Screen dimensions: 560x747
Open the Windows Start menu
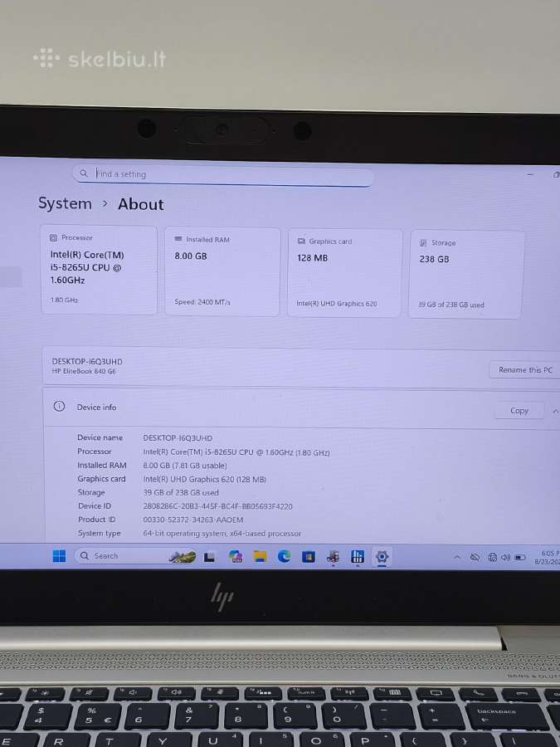coord(59,555)
